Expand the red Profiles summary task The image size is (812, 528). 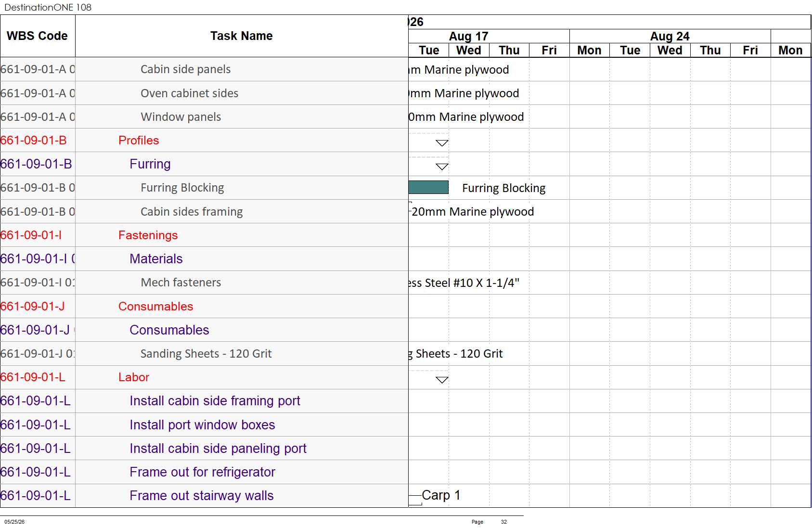click(x=139, y=141)
